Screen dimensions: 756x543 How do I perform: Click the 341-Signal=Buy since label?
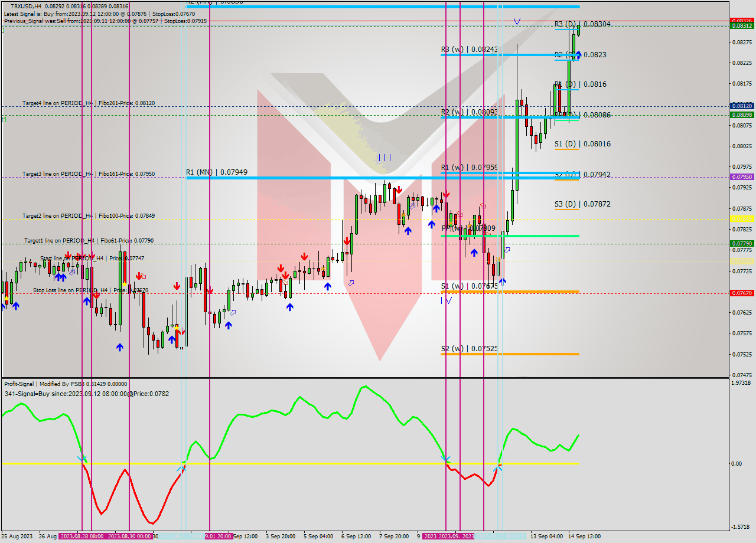click(86, 394)
